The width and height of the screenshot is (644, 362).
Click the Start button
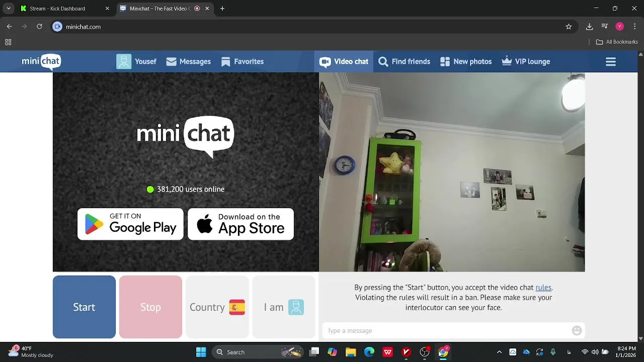pyautogui.click(x=84, y=307)
